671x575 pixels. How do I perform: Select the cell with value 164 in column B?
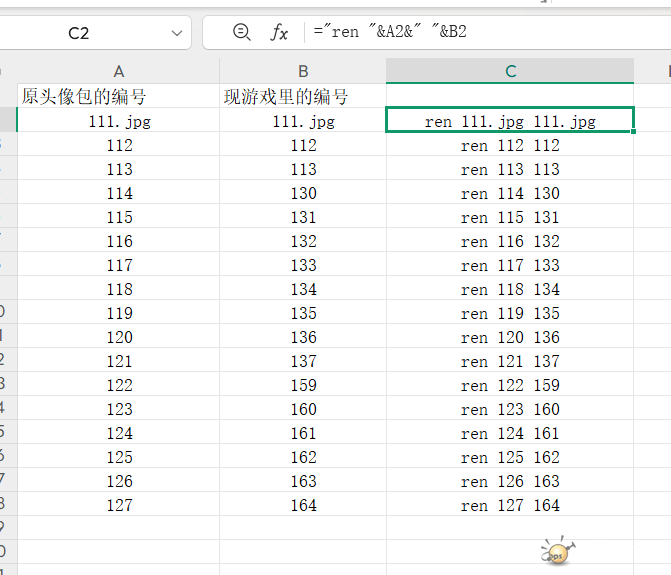click(303, 505)
